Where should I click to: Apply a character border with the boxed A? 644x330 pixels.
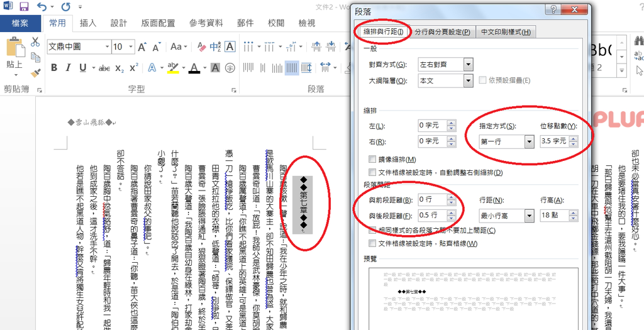click(x=230, y=47)
